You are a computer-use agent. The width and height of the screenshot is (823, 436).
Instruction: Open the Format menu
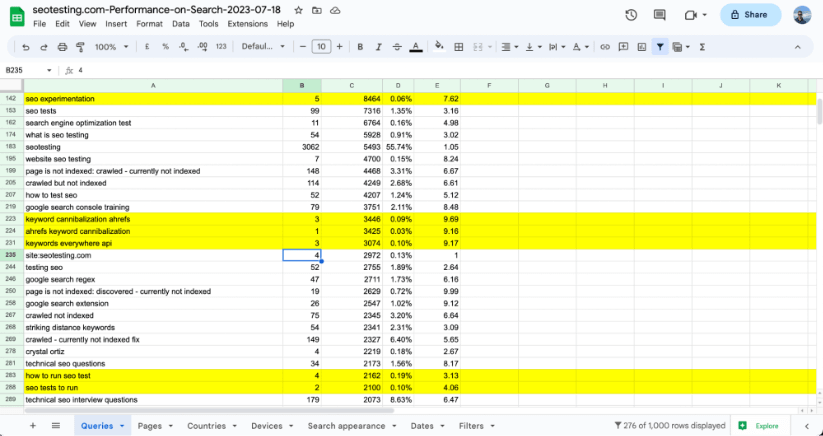click(x=150, y=24)
